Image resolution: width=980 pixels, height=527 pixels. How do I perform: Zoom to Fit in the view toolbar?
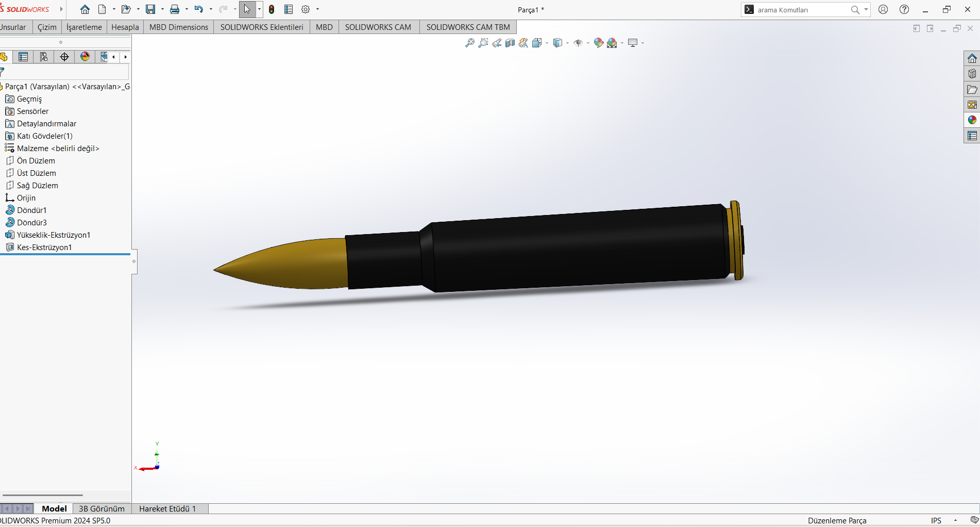[470, 43]
